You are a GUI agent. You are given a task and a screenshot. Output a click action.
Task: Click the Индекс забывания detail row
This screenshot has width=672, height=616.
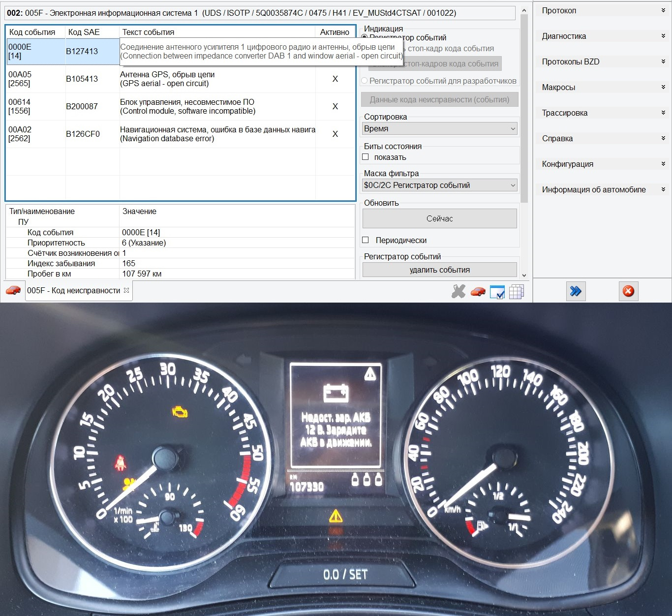coord(181,263)
